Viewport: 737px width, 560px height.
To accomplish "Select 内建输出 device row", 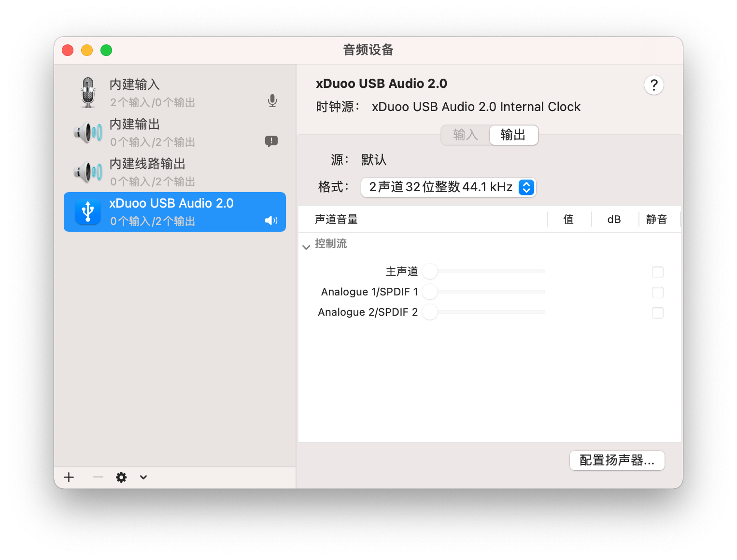I will (175, 132).
